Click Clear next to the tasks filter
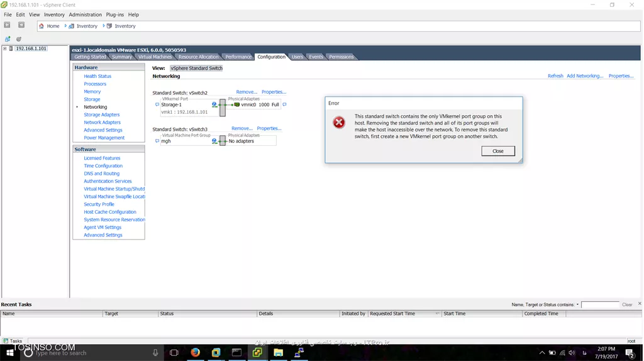Viewport: 644px width, 361px height. click(627, 305)
